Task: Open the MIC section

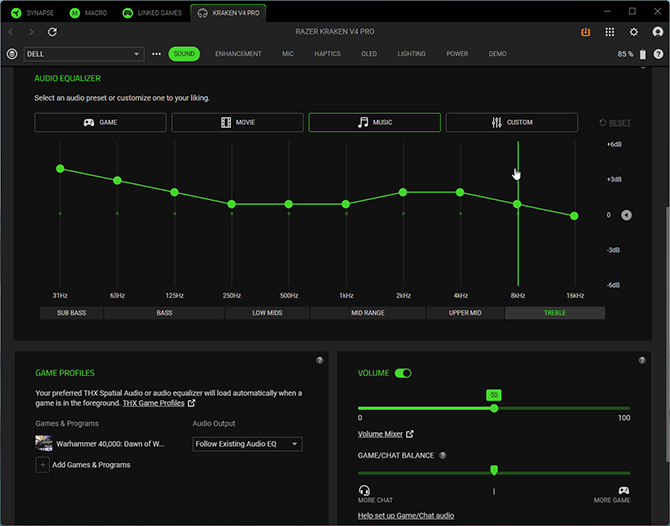Action: [x=288, y=54]
